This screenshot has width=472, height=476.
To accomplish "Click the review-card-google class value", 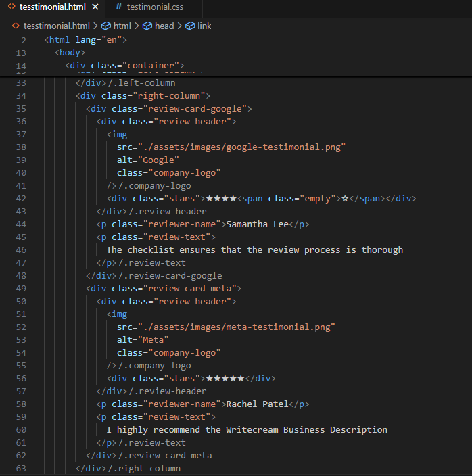I will (x=195, y=109).
